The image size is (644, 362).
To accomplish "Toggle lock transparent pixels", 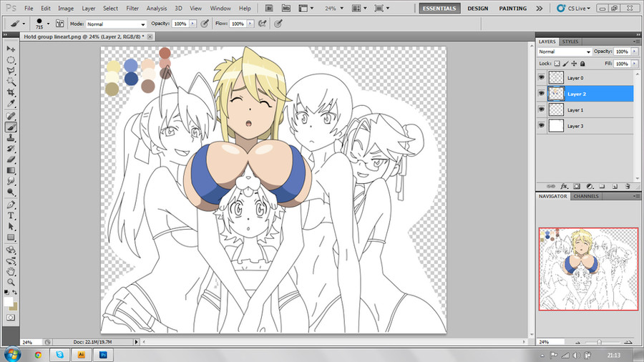I will [x=557, y=64].
